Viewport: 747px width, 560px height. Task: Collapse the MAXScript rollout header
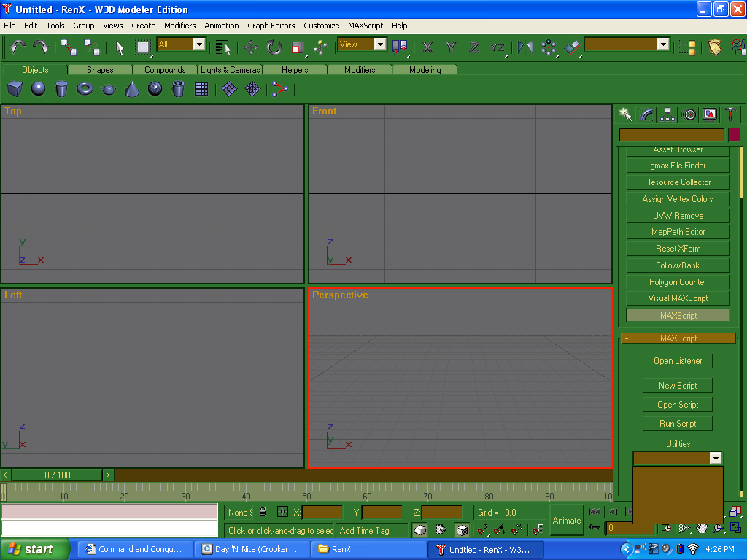[678, 338]
